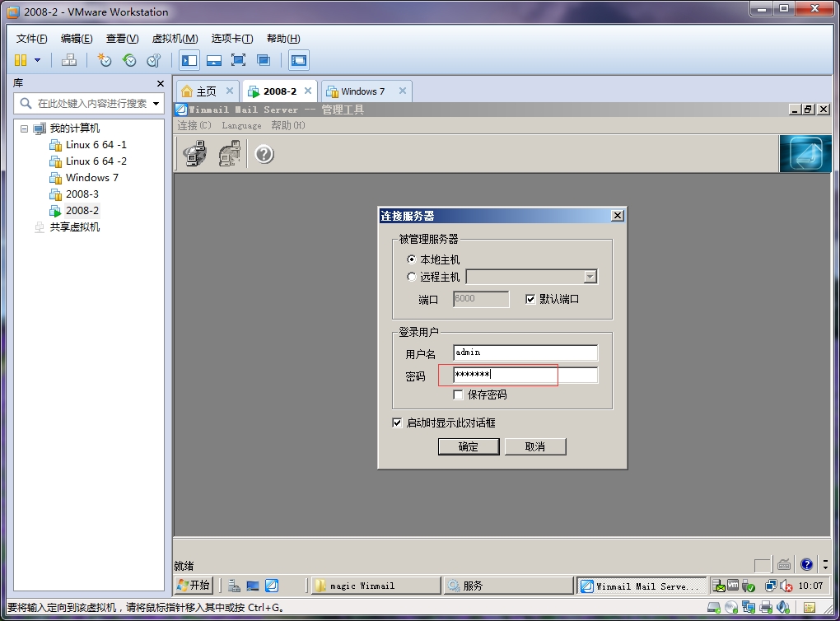
Task: Click the Winmail mail tray icon
Action: 718,586
